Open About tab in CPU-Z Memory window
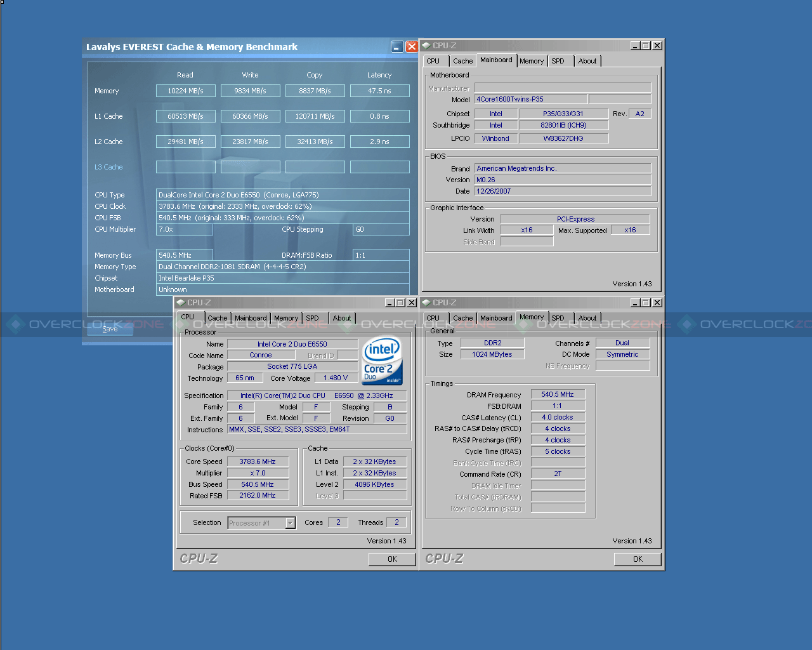The height and width of the screenshot is (650, 812). [x=587, y=319]
